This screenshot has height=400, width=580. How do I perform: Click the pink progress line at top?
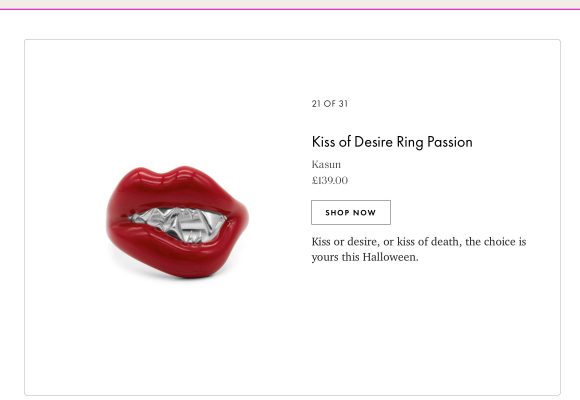tap(290, 9)
